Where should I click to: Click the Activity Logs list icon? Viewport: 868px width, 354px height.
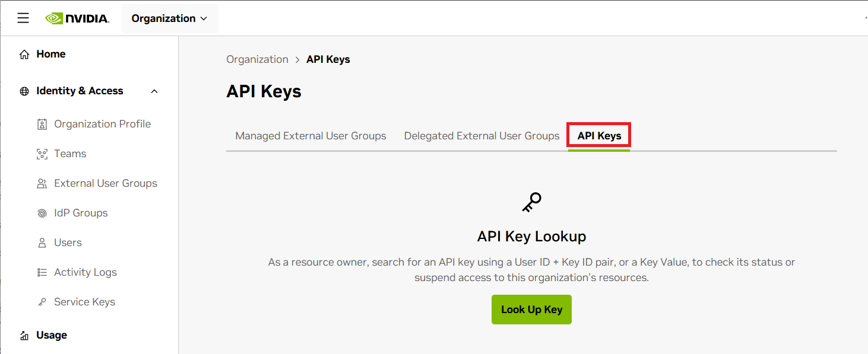(42, 273)
